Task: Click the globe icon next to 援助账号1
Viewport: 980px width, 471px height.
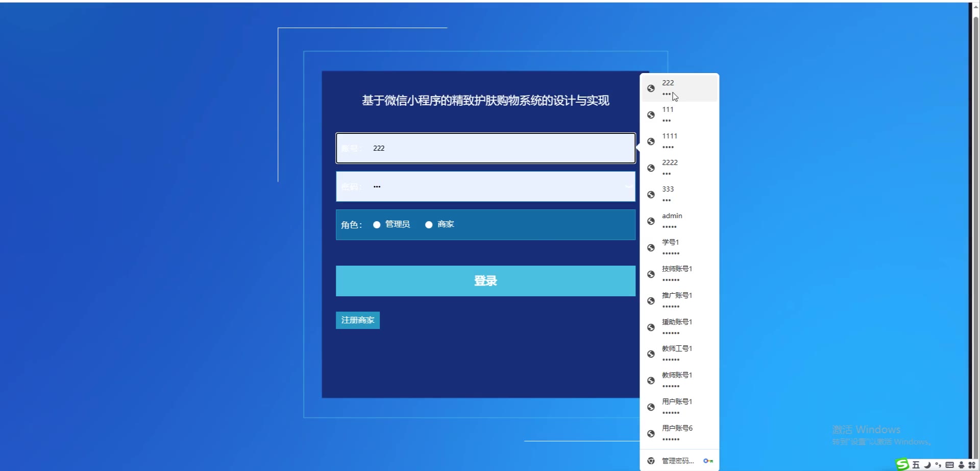Action: tap(651, 327)
